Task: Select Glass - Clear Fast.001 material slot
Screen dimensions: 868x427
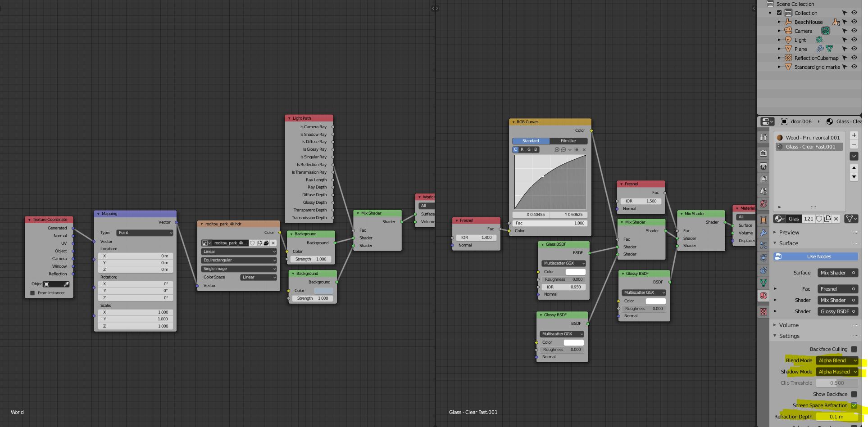Action: (x=809, y=147)
